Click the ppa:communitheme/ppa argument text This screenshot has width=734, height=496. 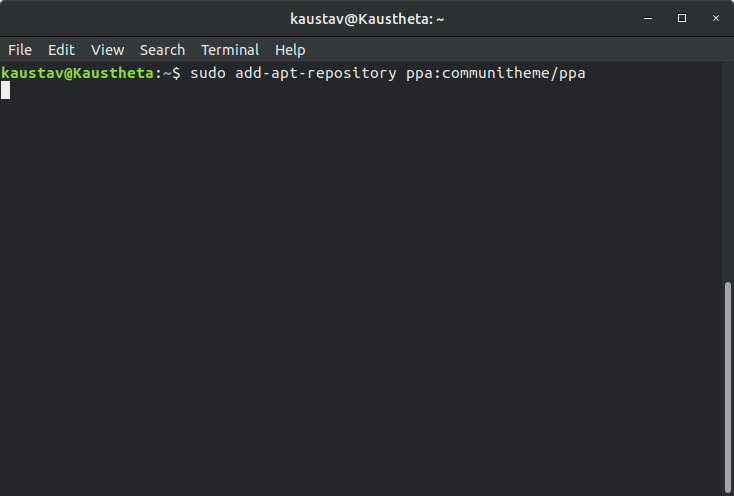(496, 74)
